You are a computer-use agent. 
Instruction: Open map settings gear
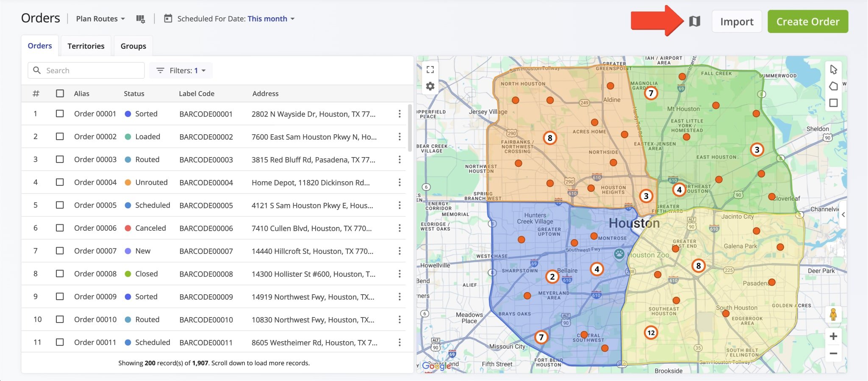pyautogui.click(x=430, y=86)
